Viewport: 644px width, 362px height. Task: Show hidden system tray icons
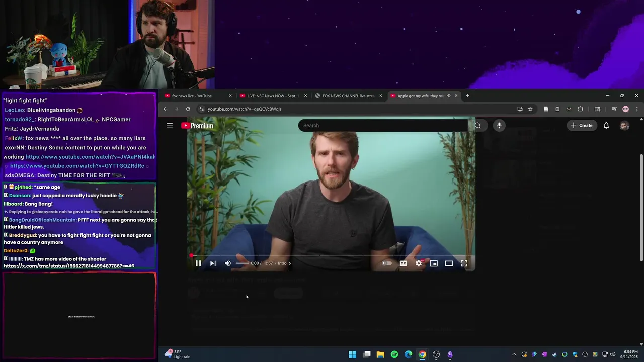pos(514,354)
